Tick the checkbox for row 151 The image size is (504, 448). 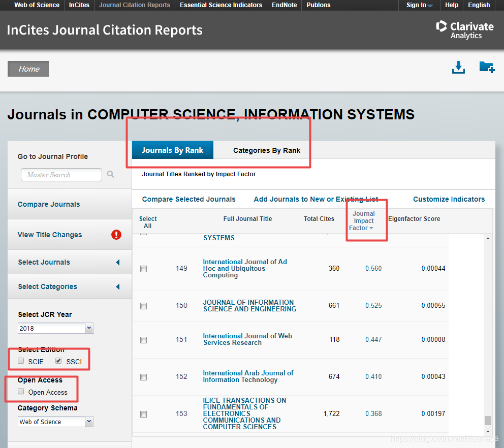pos(144,340)
